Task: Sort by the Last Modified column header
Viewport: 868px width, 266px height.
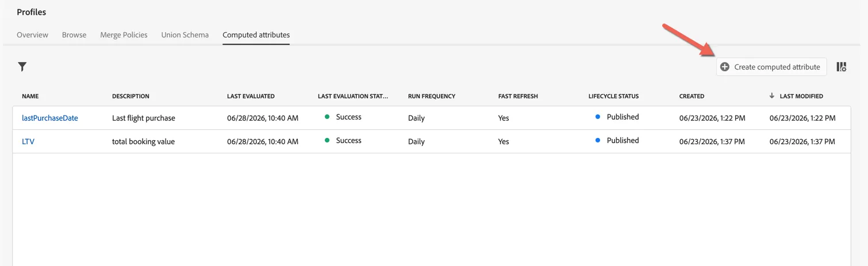Action: (x=801, y=96)
